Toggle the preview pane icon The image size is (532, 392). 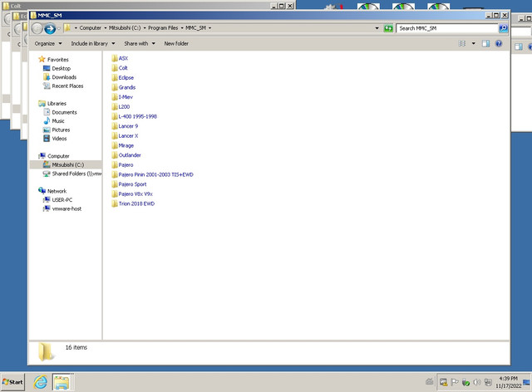(485, 43)
